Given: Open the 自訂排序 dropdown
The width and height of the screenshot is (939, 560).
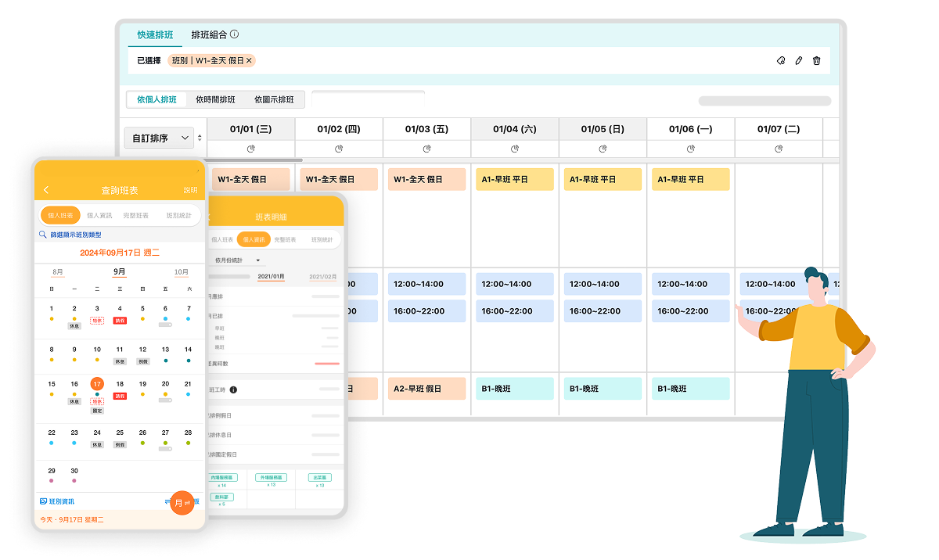Looking at the screenshot, I should click(159, 138).
